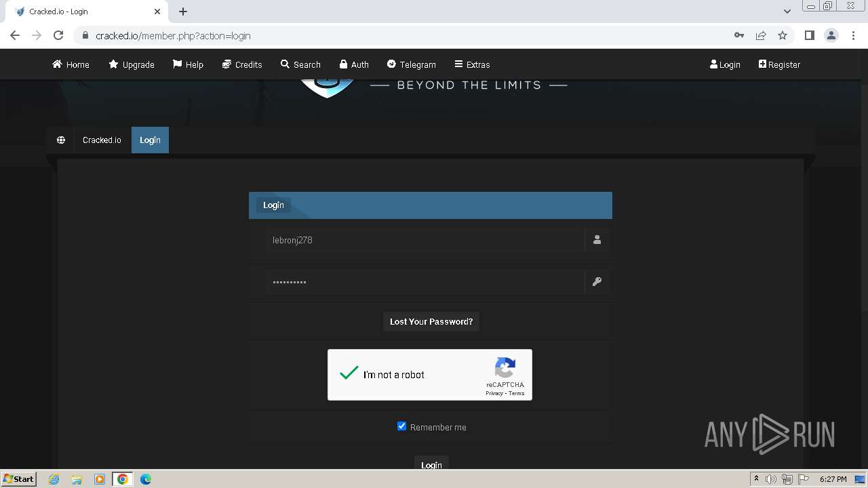Open the Windows Start menu
Viewport: 868px width, 488px height.
click(x=19, y=479)
